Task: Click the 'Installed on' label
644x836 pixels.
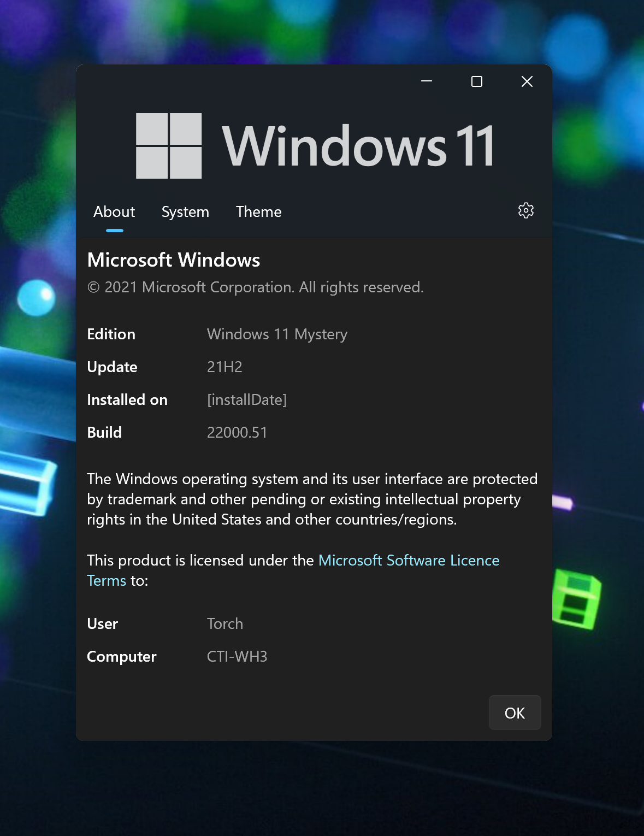Action: 127,399
